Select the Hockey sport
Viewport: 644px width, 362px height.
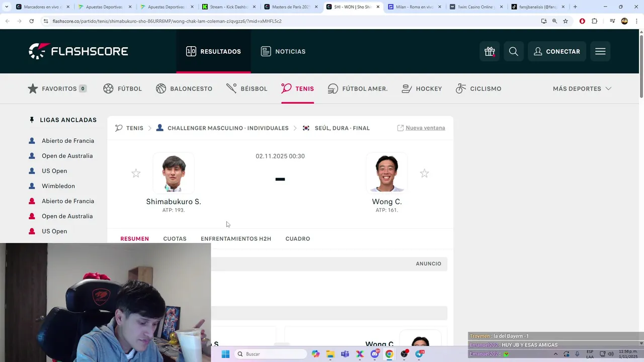pos(422,88)
